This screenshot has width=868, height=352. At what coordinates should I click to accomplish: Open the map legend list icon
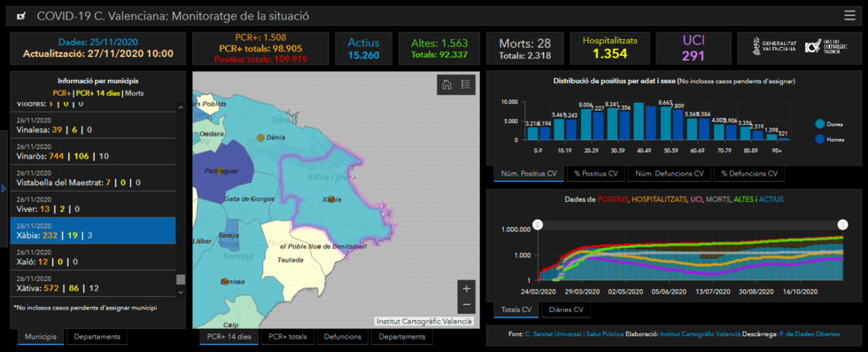pos(466,84)
